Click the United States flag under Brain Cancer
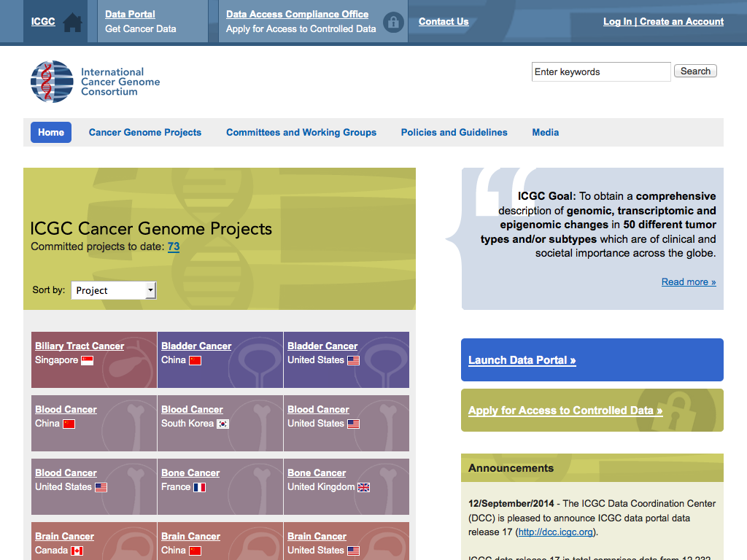Viewport: 747px width, 560px height. point(354,551)
